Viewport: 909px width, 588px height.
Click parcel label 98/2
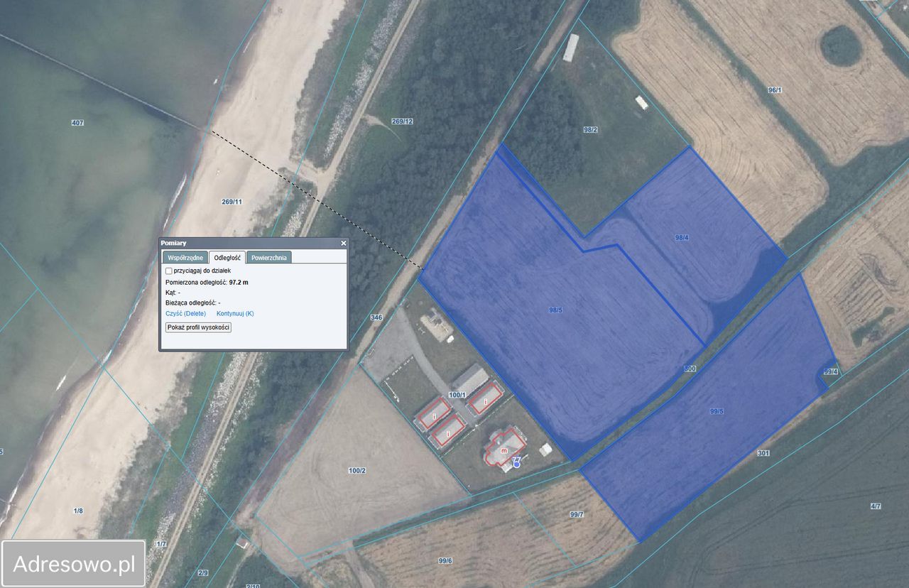(590, 130)
